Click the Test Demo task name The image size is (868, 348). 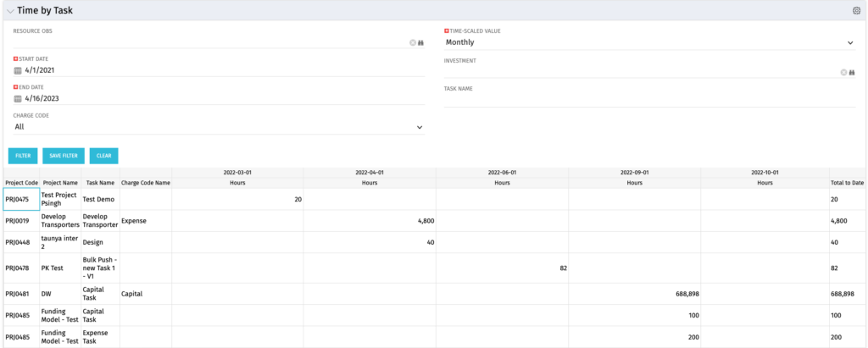[x=98, y=199]
